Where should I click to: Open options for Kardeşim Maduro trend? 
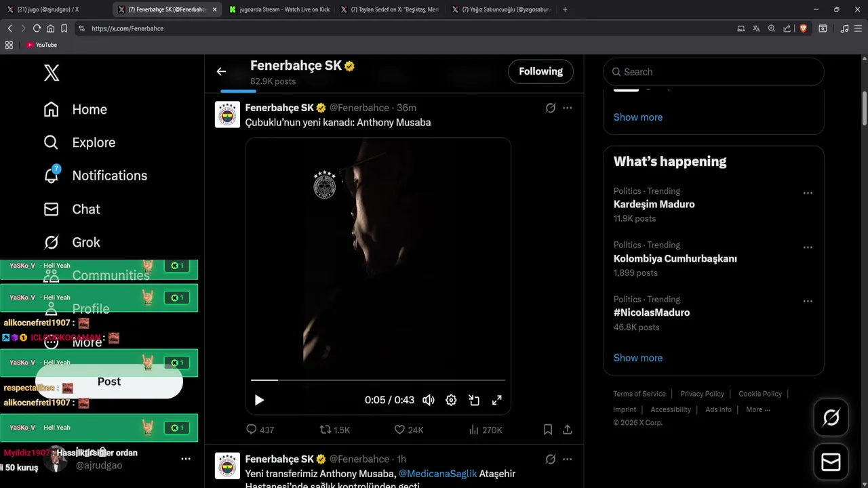808,193
